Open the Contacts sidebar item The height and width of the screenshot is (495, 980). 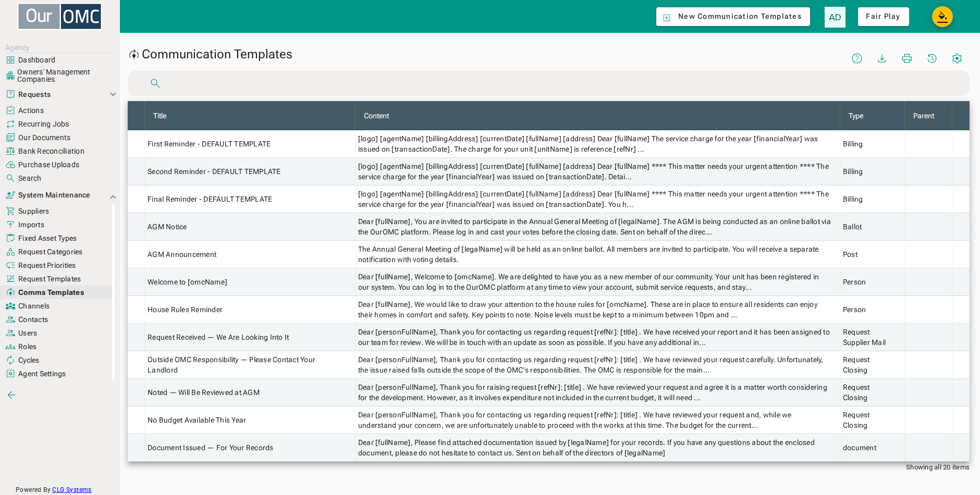(x=33, y=319)
